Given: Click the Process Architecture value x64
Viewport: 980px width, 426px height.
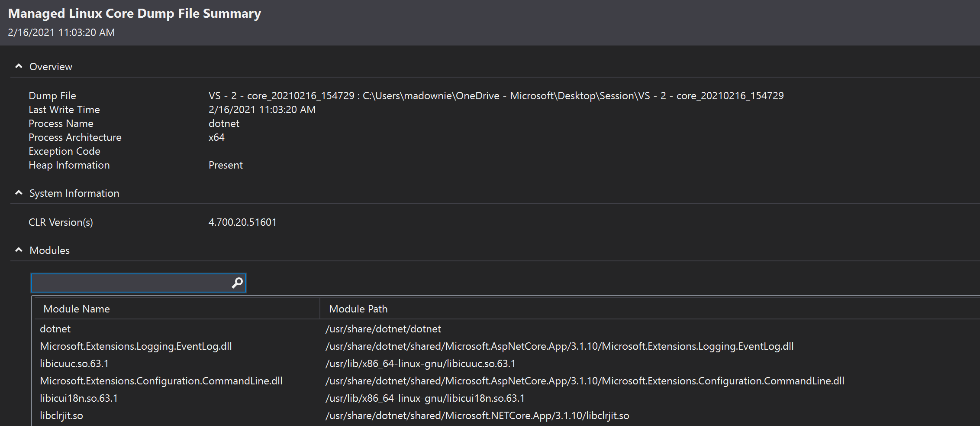Looking at the screenshot, I should point(216,137).
